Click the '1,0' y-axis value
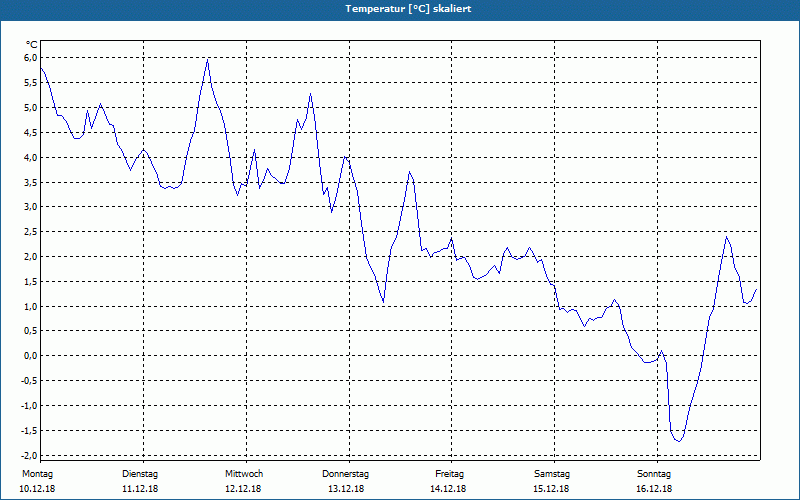The width and height of the screenshot is (800, 500). click(31, 307)
